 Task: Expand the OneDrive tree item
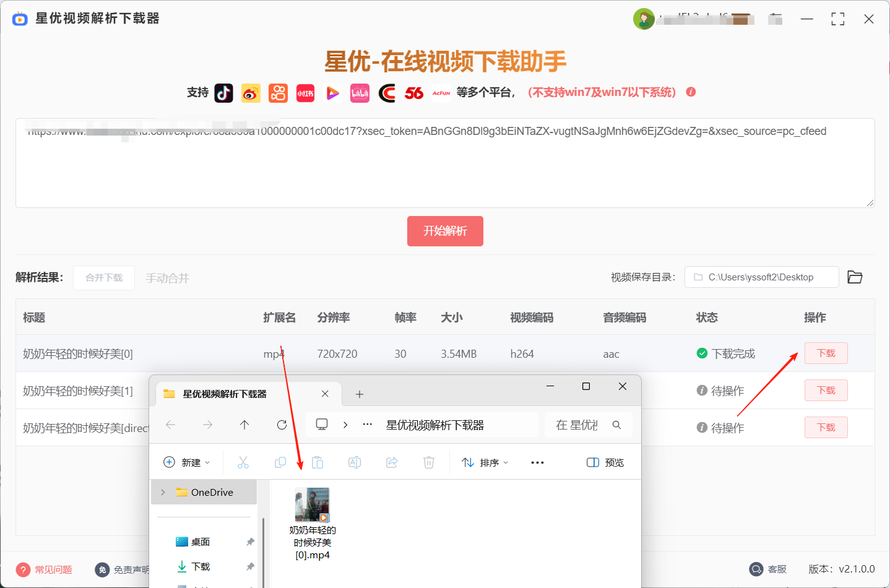click(x=163, y=492)
